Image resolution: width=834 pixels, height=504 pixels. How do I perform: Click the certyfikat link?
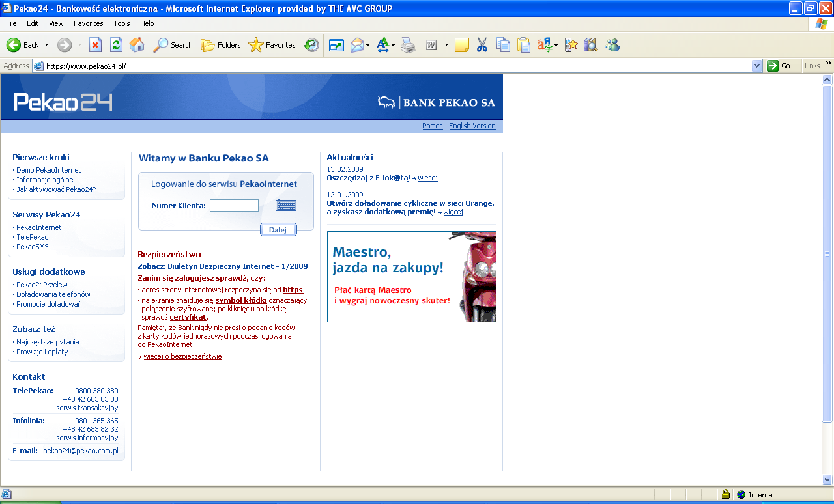point(188,317)
